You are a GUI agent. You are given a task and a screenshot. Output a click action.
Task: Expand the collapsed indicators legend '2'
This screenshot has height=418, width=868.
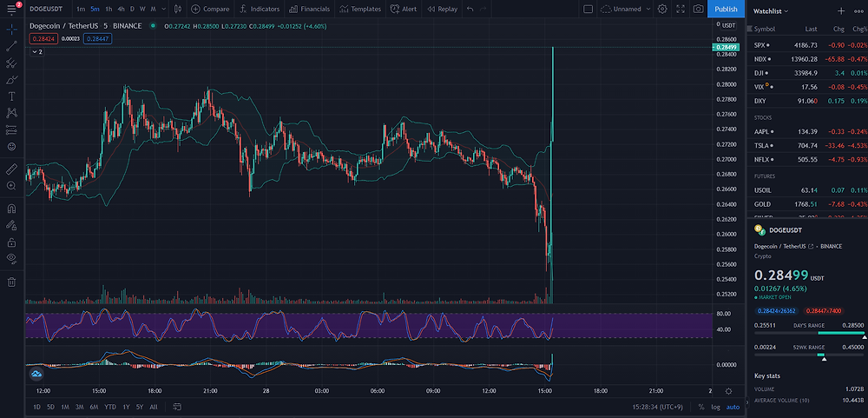point(36,51)
